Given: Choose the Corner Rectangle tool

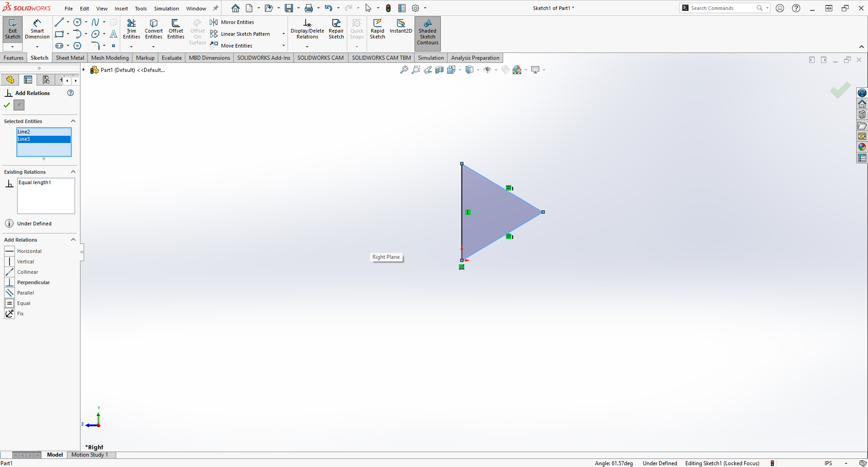Looking at the screenshot, I should point(59,34).
